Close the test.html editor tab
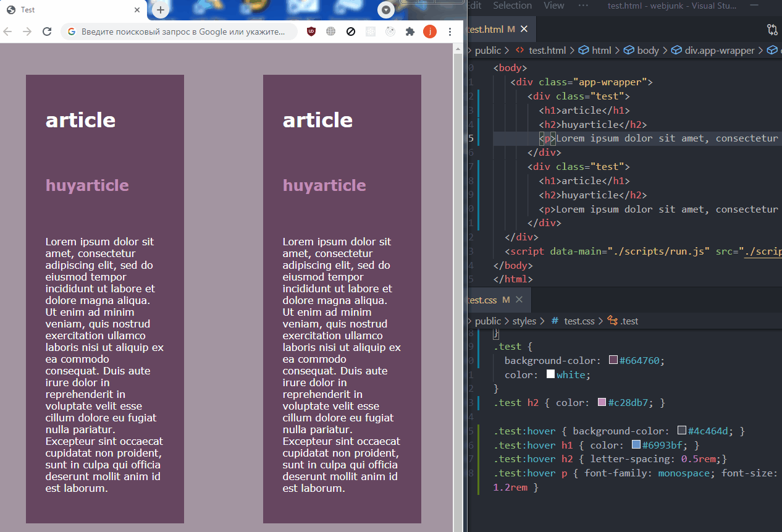This screenshot has width=782, height=532. (524, 29)
